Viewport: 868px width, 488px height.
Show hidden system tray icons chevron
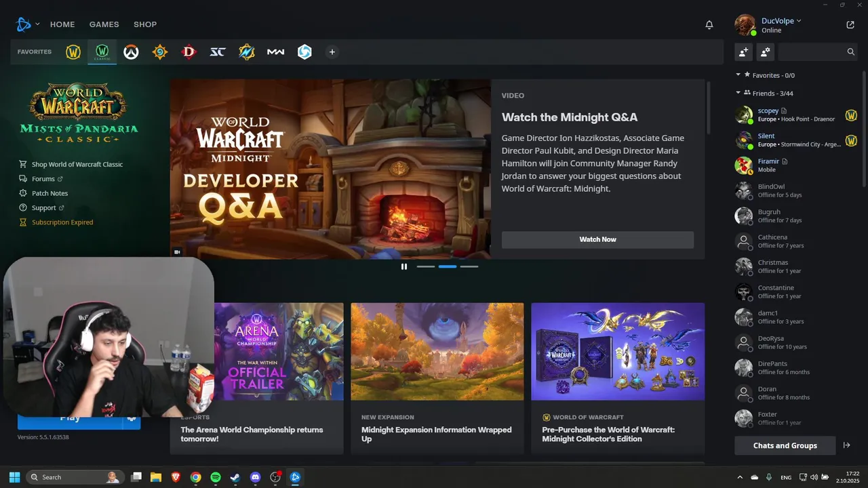[740, 477]
